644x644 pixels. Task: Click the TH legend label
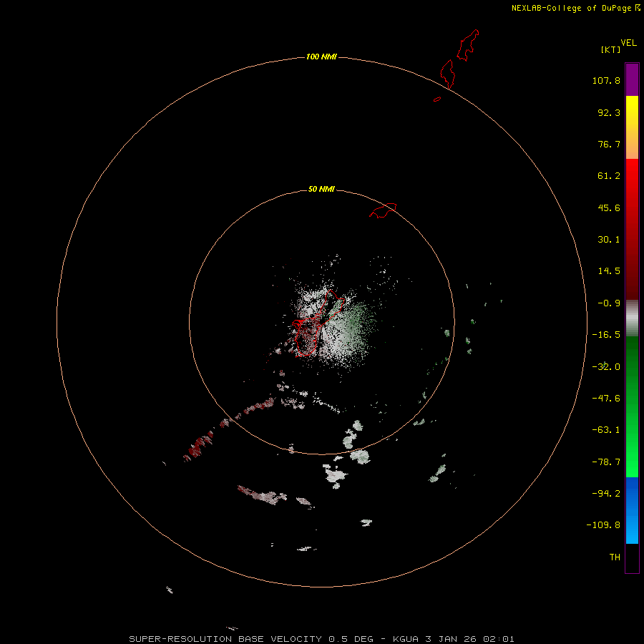point(615,557)
